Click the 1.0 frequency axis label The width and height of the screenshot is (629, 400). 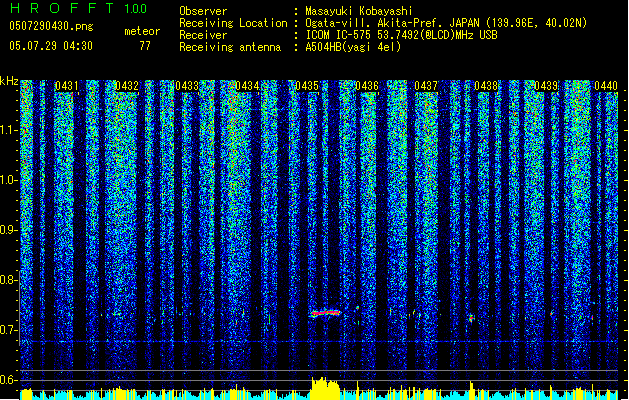click(8, 180)
